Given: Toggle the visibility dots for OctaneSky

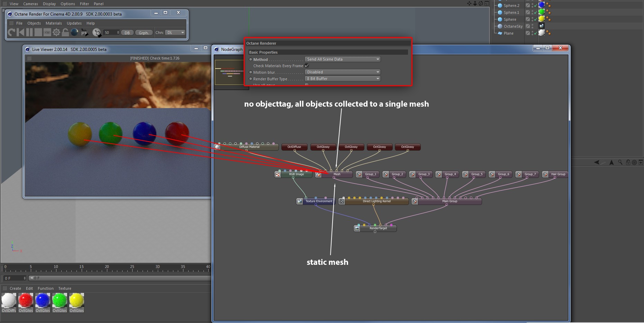Looking at the screenshot, I should point(532,26).
